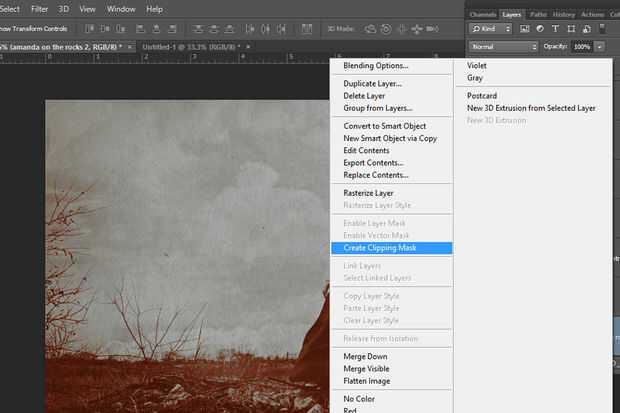Screen dimensions: 620x413
Task: Choose Convert to Smart Object
Action: tap(384, 126)
